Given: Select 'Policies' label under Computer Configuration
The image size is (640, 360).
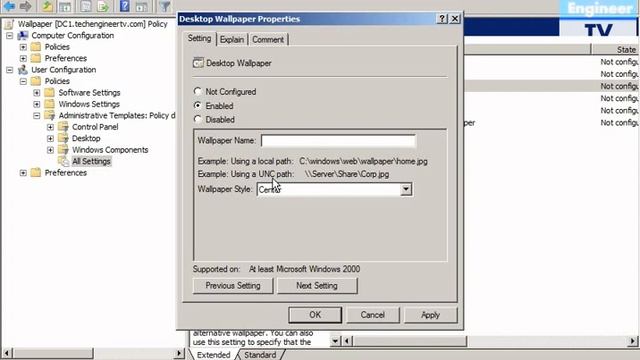Looking at the screenshot, I should [x=57, y=47].
